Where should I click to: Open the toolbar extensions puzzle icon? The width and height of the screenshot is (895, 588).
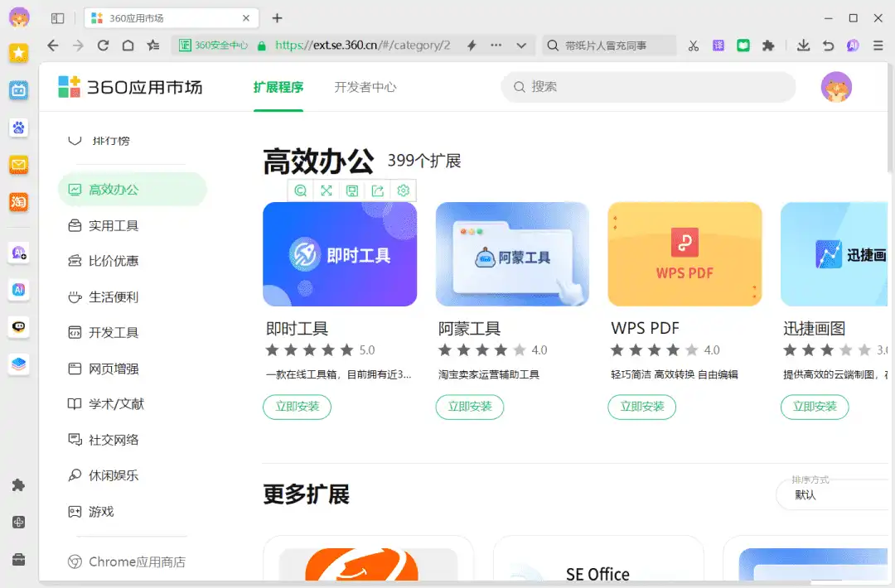pos(768,46)
